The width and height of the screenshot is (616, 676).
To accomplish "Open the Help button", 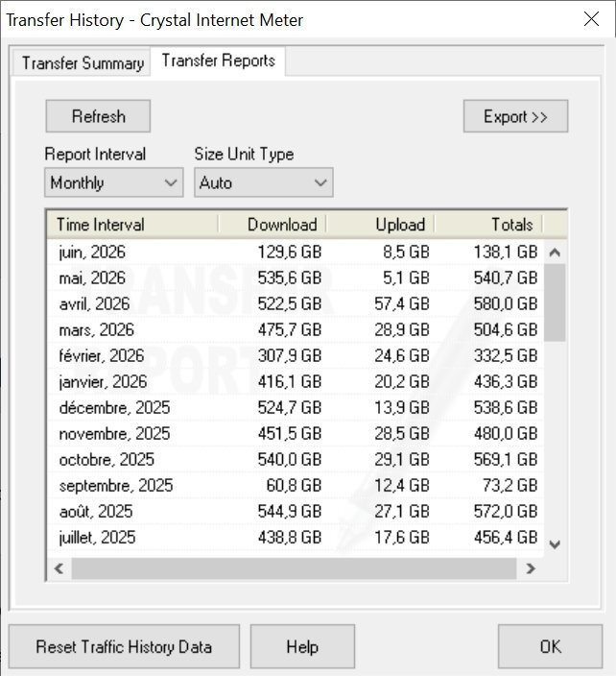I will click(302, 646).
